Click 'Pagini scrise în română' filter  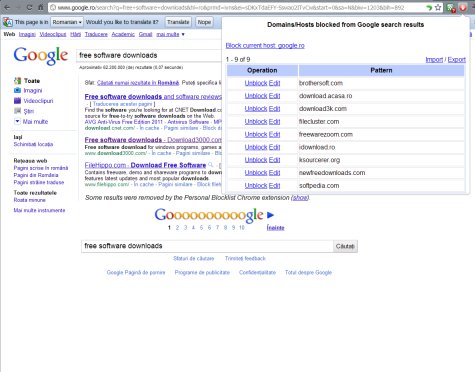[x=41, y=168]
